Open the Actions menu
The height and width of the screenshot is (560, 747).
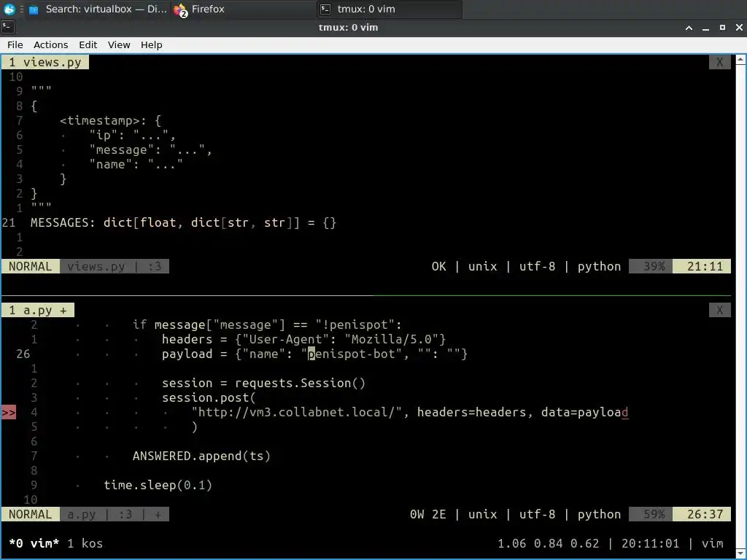50,44
